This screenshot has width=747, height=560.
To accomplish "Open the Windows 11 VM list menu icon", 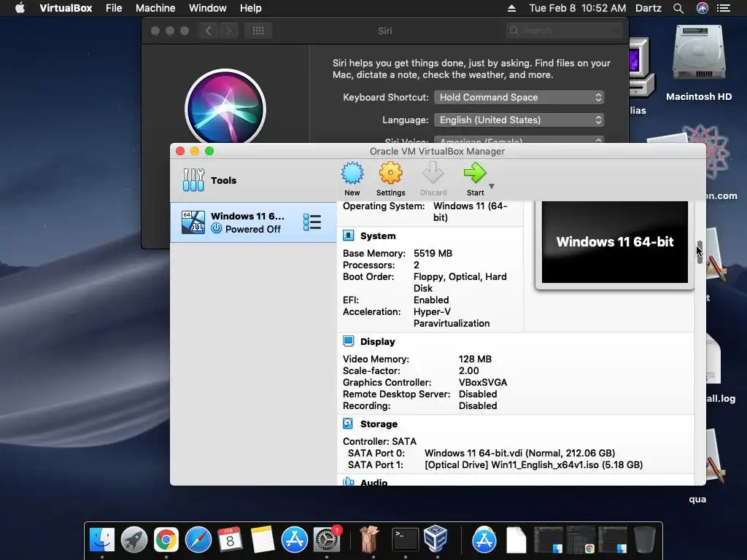I will pos(312,222).
